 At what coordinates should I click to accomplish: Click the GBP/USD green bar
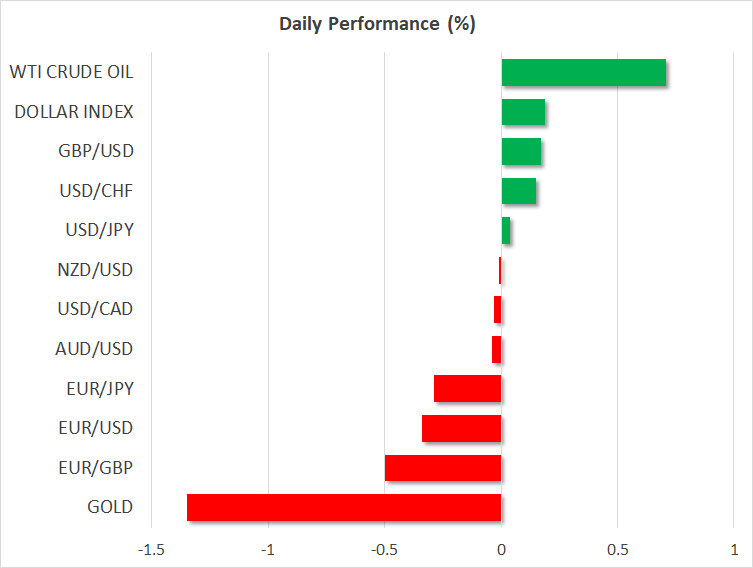pyautogui.click(x=521, y=152)
